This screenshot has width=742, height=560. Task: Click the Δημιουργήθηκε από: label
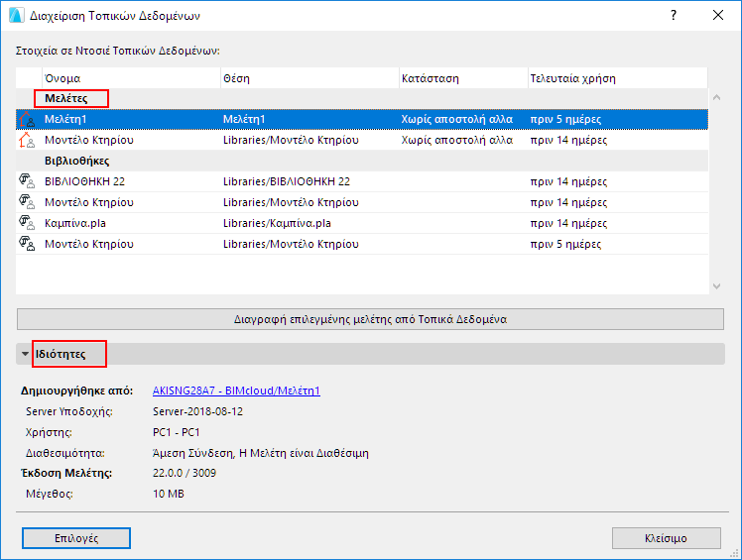point(76,391)
